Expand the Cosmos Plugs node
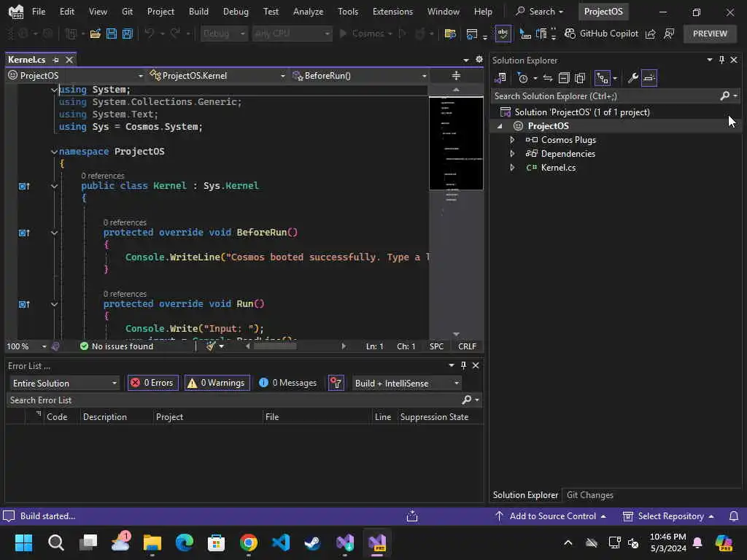Viewport: 747px width, 560px height. click(512, 140)
